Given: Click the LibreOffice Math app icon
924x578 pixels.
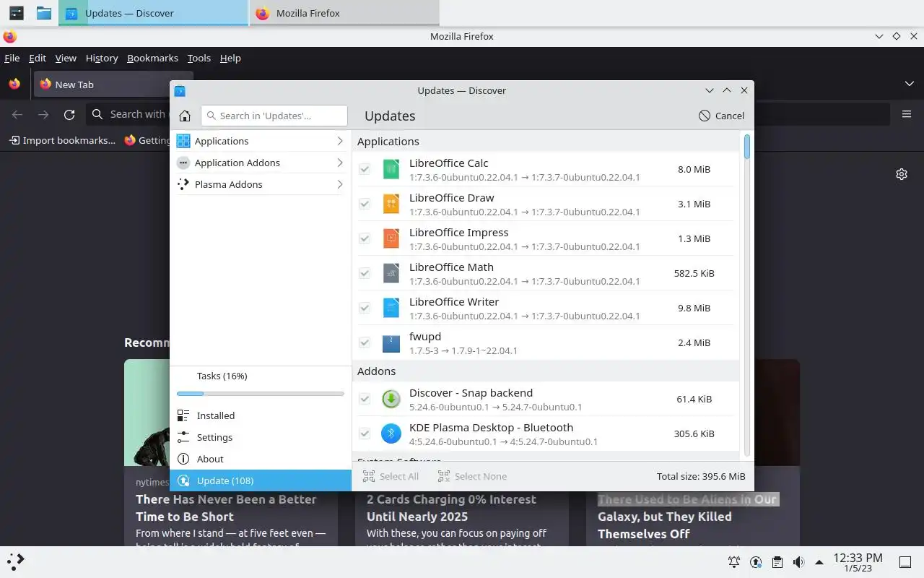Looking at the screenshot, I should click(x=391, y=273).
